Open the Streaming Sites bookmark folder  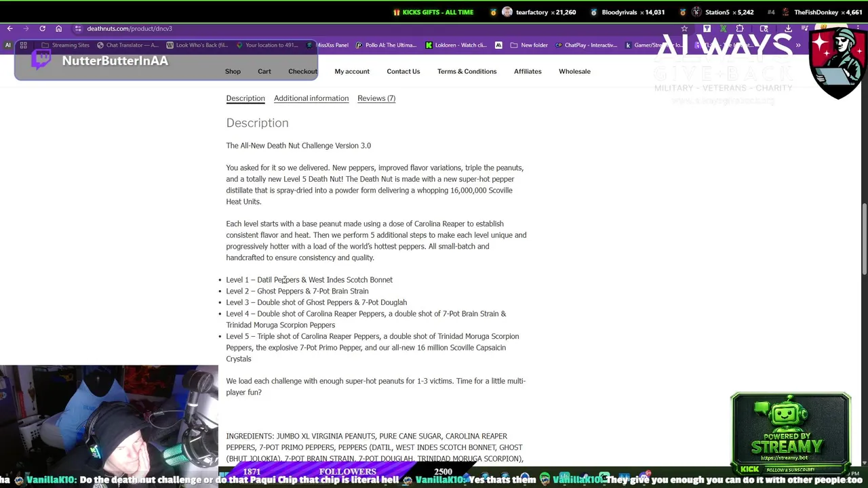point(66,45)
